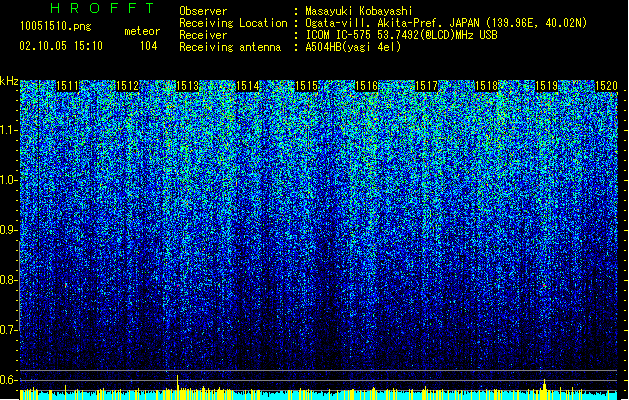The height and width of the screenshot is (400, 629).
Task: Click the 1514 time marker
Action: pos(248,86)
